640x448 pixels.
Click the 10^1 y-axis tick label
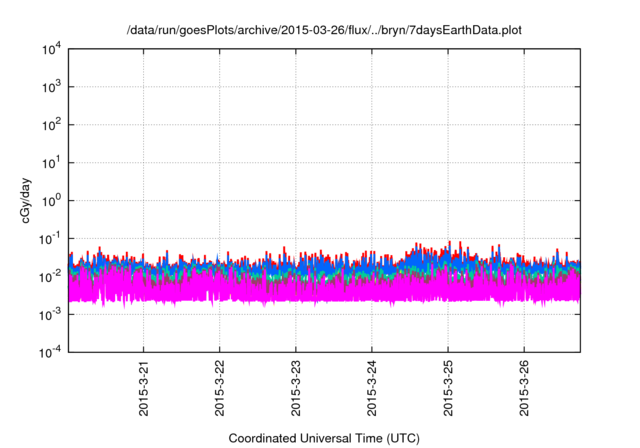point(52,163)
